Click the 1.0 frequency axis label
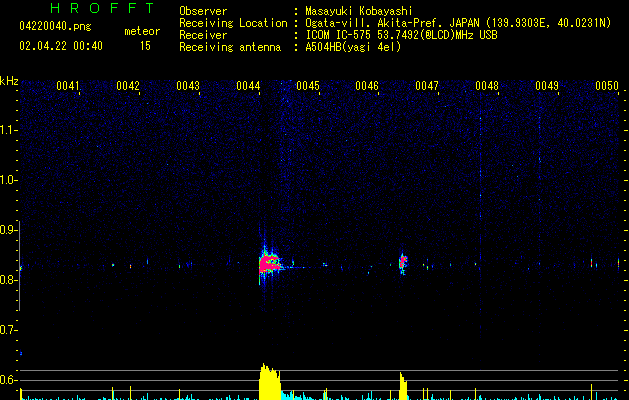The image size is (629, 400). tap(8, 180)
